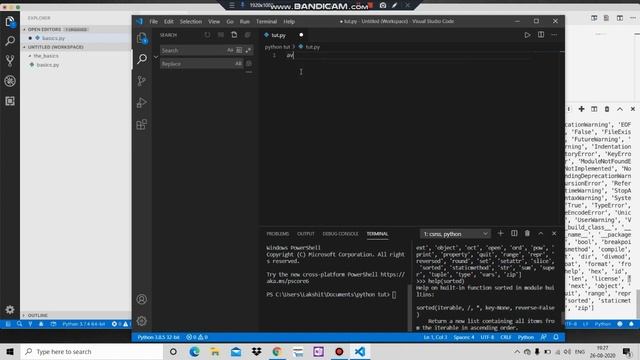The height and width of the screenshot is (360, 640).
Task: Select tut.py editor tab
Action: 284,35
